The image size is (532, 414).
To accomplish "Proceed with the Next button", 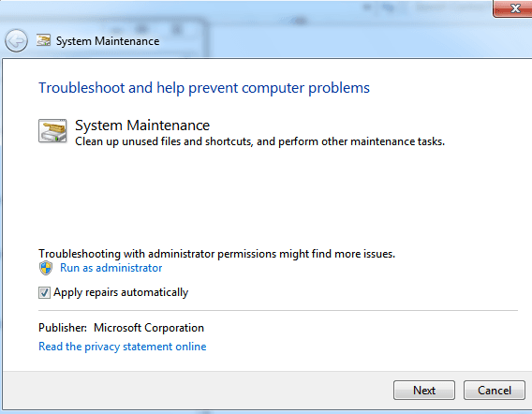I will click(x=424, y=391).
